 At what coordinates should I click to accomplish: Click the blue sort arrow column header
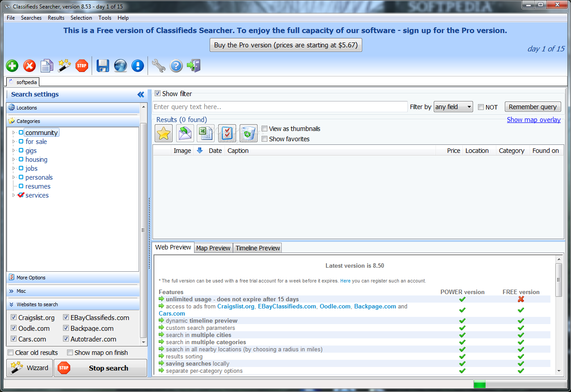pos(200,151)
